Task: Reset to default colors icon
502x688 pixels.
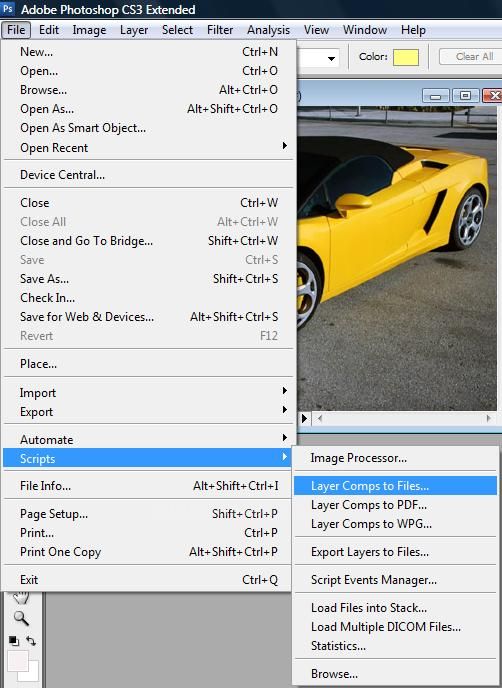Action: click(14, 641)
